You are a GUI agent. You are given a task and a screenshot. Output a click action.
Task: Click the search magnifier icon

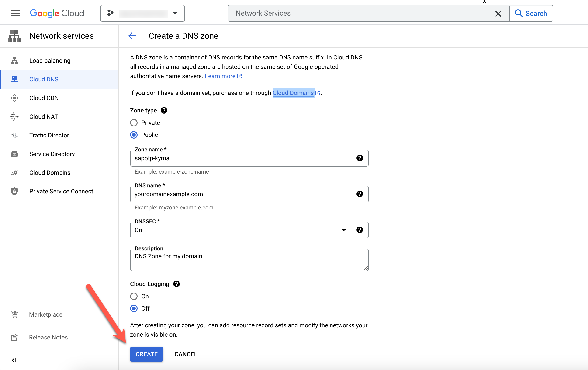[519, 13]
